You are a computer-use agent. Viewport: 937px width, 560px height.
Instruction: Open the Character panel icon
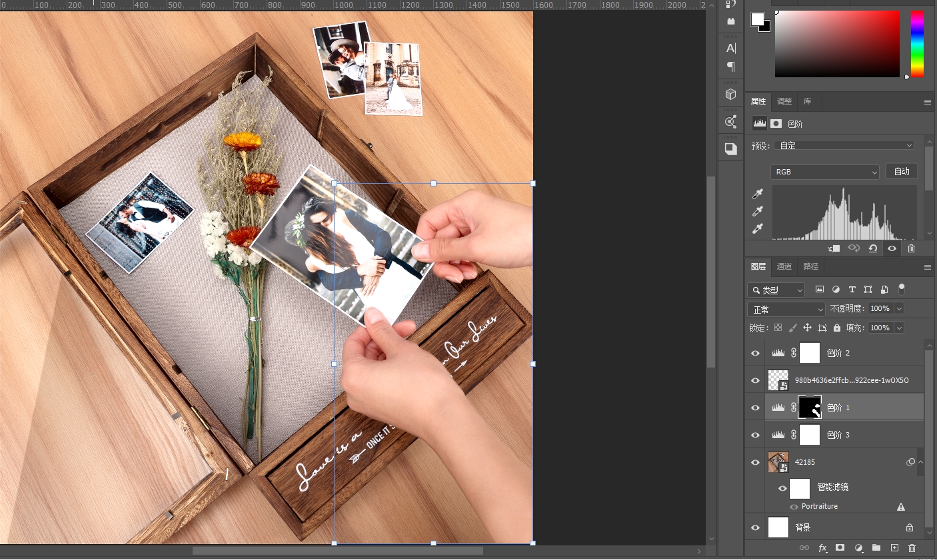731,48
